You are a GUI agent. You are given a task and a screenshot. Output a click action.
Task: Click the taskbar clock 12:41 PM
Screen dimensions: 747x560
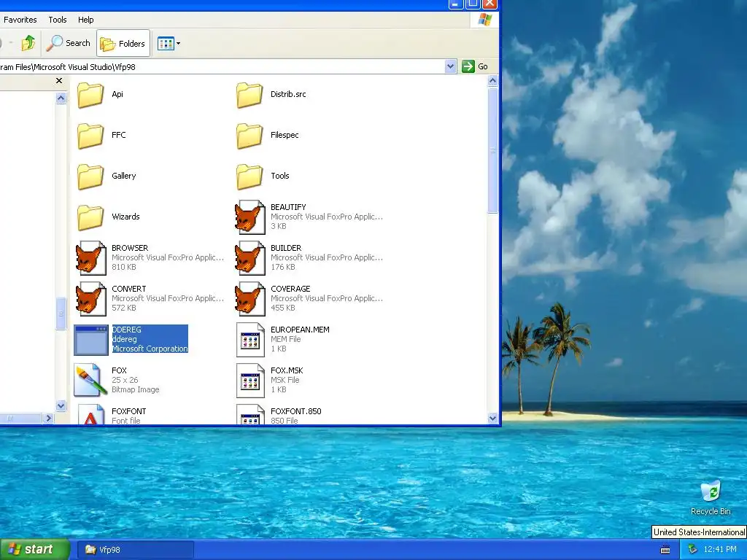(720, 549)
